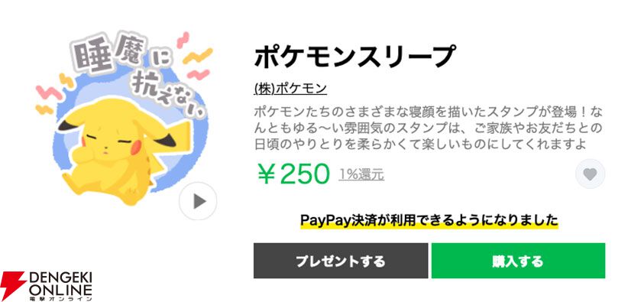Screen dimensions: 644x302
Task: Click the green ¥250 price
Action: click(x=293, y=174)
